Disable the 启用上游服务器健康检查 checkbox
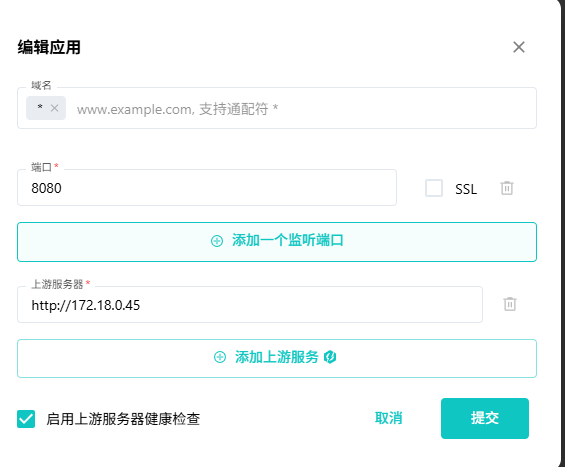Screen dimensions: 565x467 pos(26,419)
